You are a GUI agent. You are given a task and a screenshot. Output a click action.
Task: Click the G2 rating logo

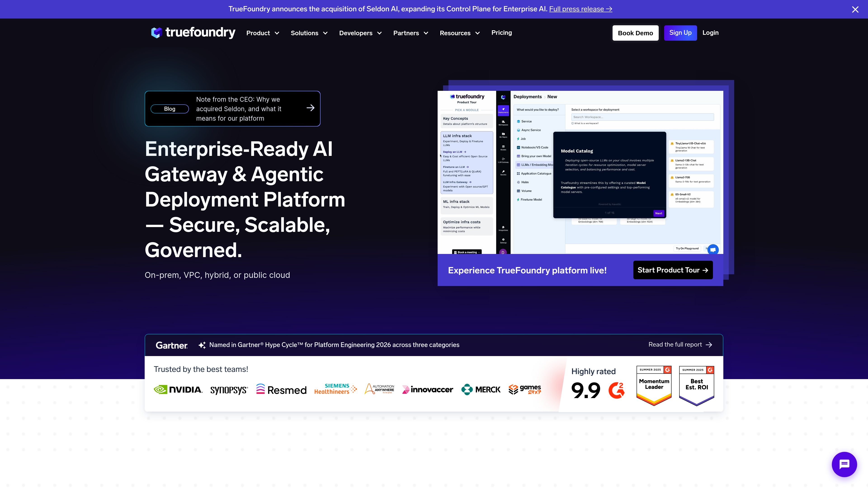coord(616,390)
